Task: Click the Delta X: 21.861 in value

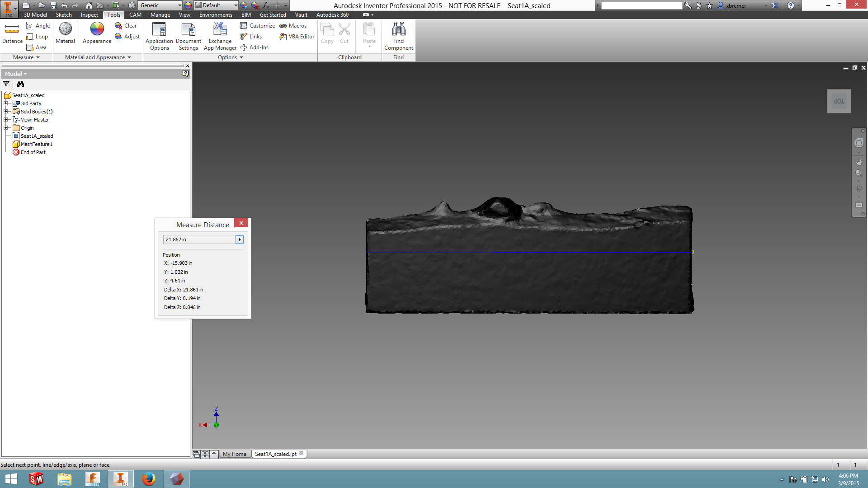Action: pos(184,290)
